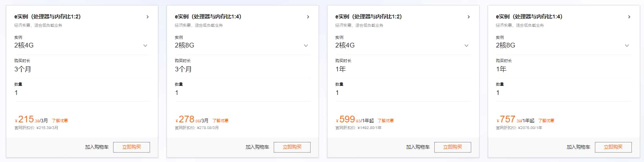Expand 2核4G instance dropdown in 3-month card
This screenshot has height=162, width=644.
pos(145,46)
